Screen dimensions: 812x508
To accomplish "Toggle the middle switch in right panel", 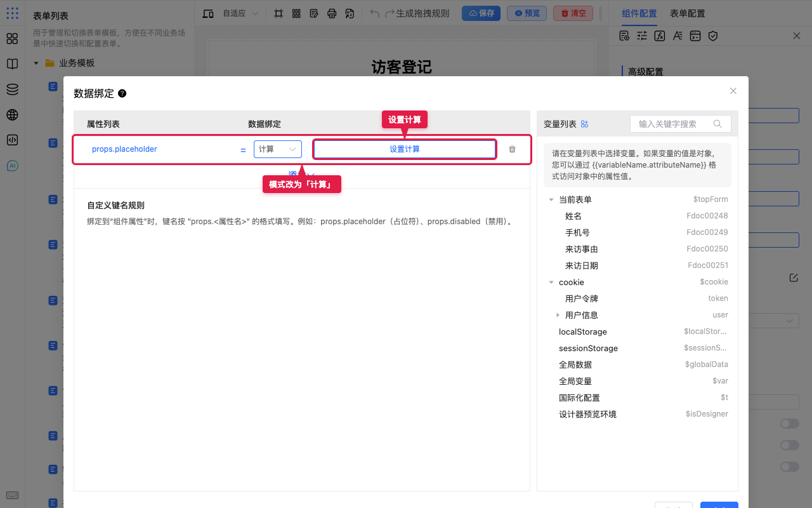I will pos(790,445).
